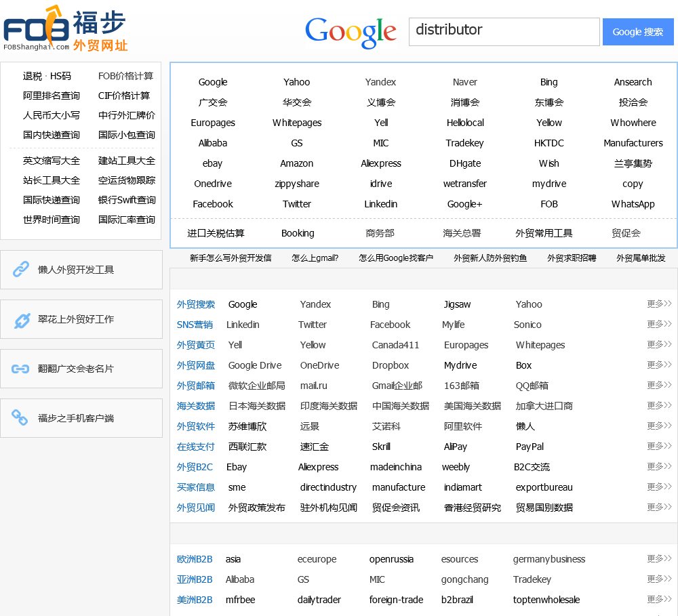Open the 亚洲B2B category
The width and height of the screenshot is (678, 616).
point(195,579)
